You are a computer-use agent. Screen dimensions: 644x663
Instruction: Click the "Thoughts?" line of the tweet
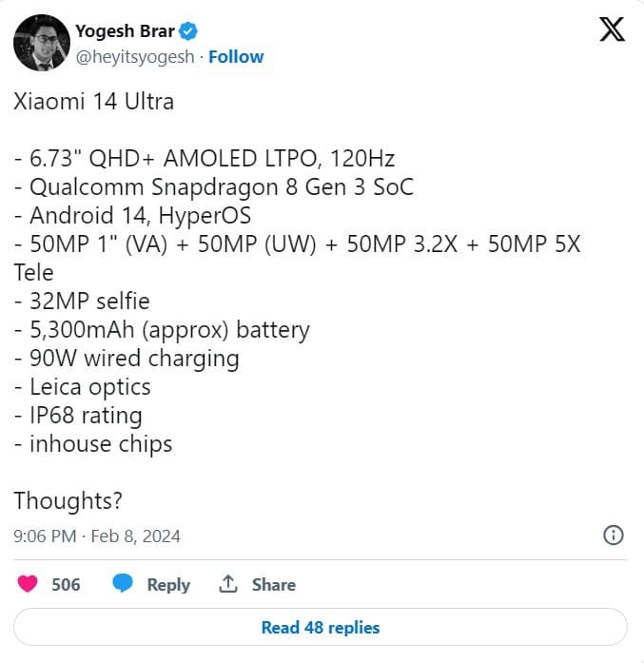pyautogui.click(x=68, y=500)
